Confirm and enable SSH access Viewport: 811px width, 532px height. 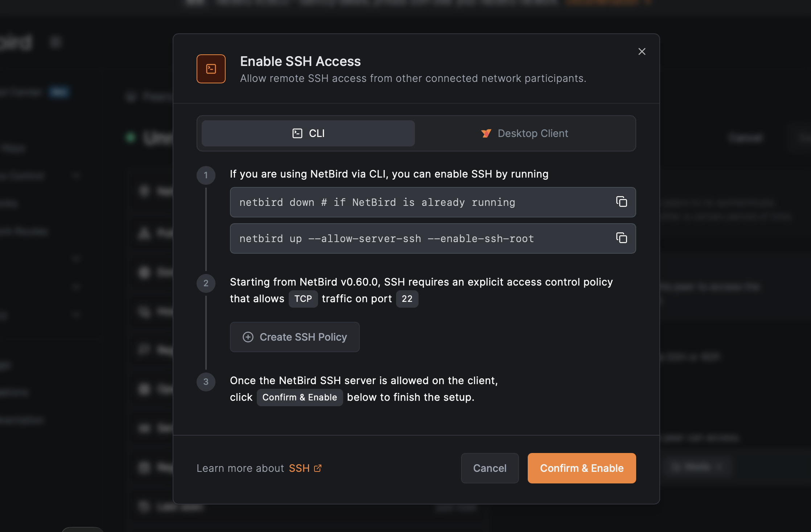581,468
